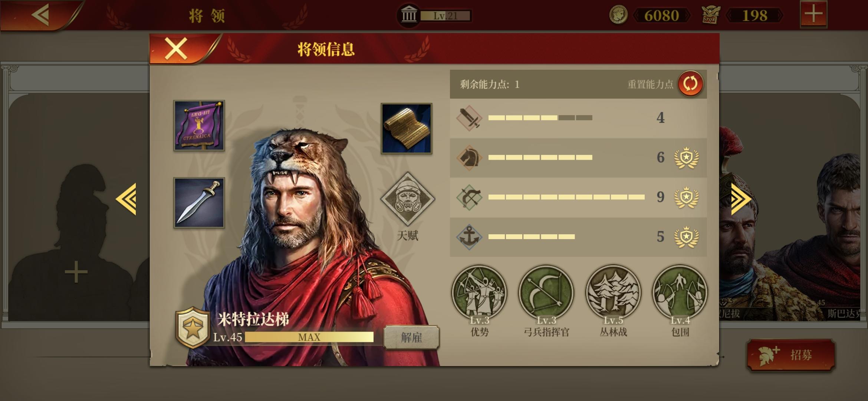The width and height of the screenshot is (868, 401).
Task: Select the empty general slot with plus
Action: (76, 272)
